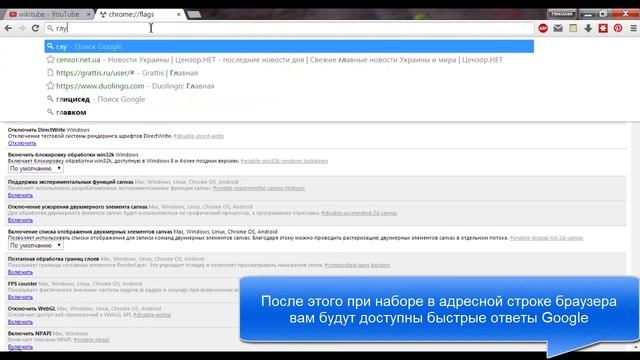Click 'Включить' under experimental canvas features
This screenshot has width=640, height=360.
coord(20,196)
